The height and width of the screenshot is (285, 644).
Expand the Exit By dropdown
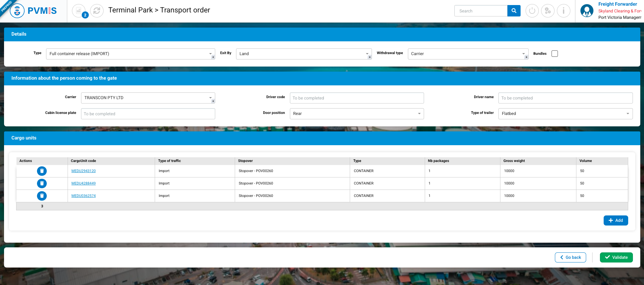point(304,54)
